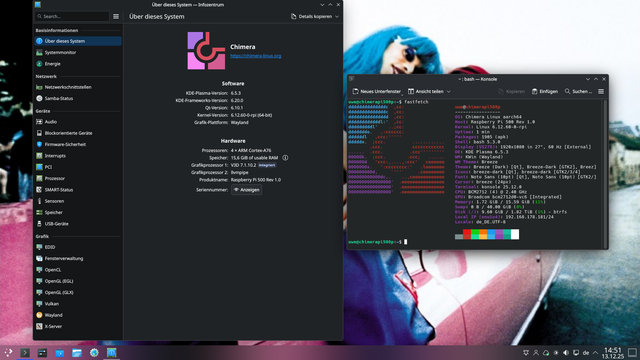640x360 pixels.
Task: Focus the Infozentrum Search field
Action: [72, 16]
